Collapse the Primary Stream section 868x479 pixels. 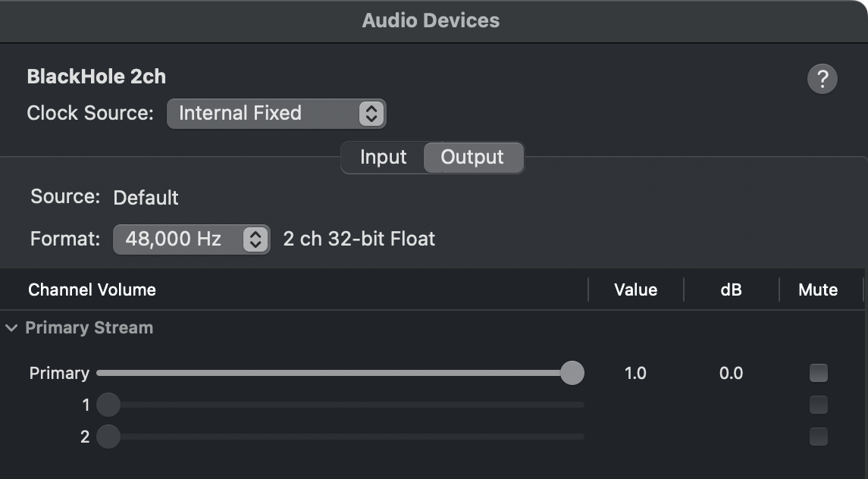point(11,328)
